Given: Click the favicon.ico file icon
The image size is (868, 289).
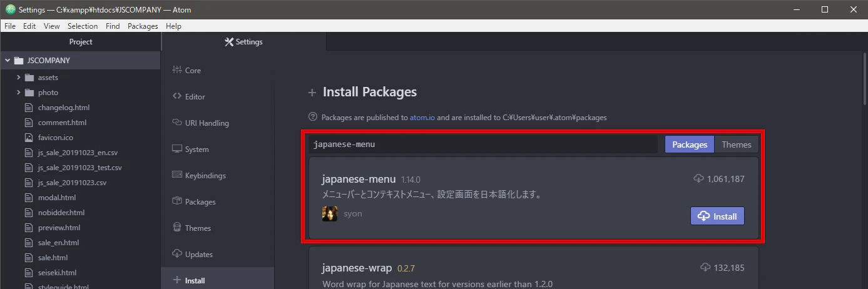Looking at the screenshot, I should (28, 138).
